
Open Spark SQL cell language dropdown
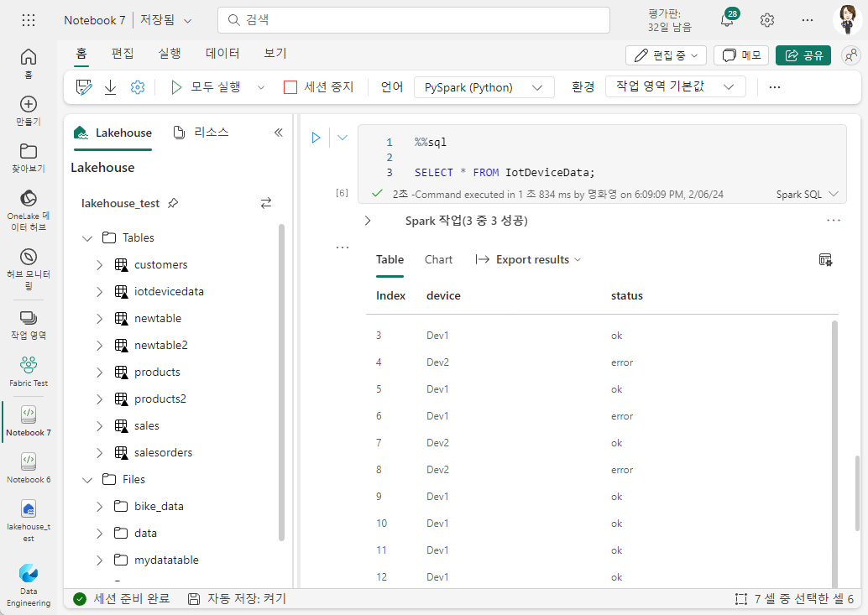coord(807,194)
